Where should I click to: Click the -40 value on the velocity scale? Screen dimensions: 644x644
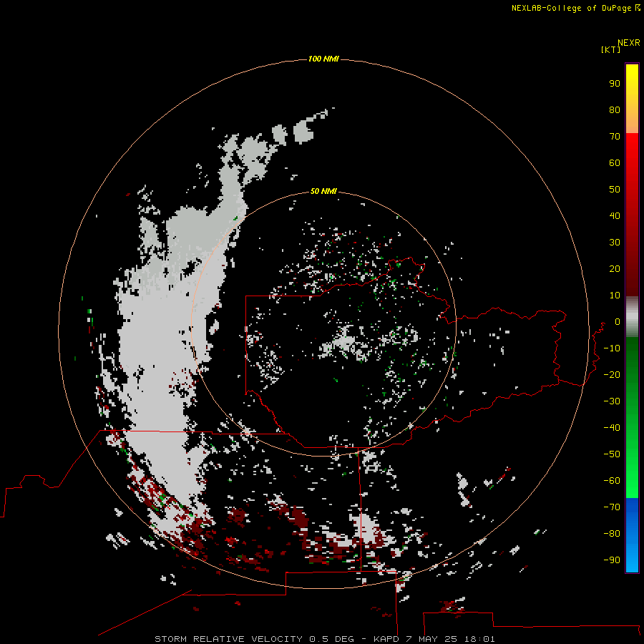tap(612, 428)
